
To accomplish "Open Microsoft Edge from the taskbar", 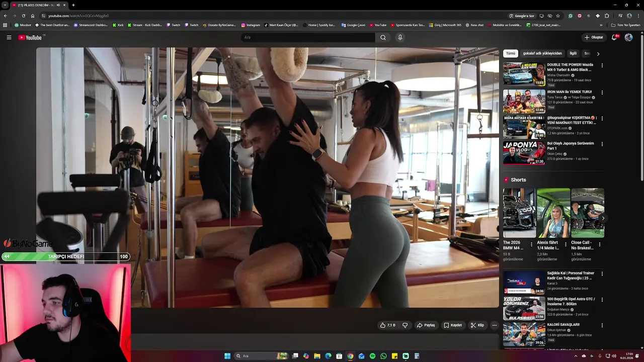I will click(x=328, y=356).
